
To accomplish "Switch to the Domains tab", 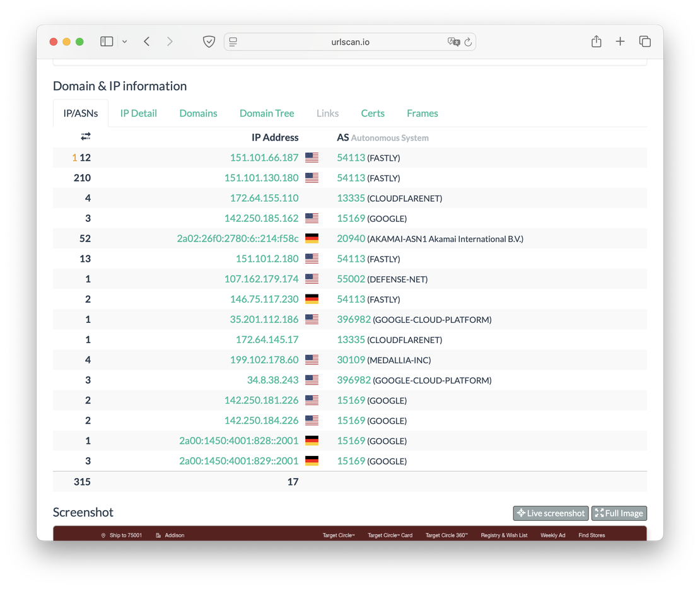I will click(198, 114).
